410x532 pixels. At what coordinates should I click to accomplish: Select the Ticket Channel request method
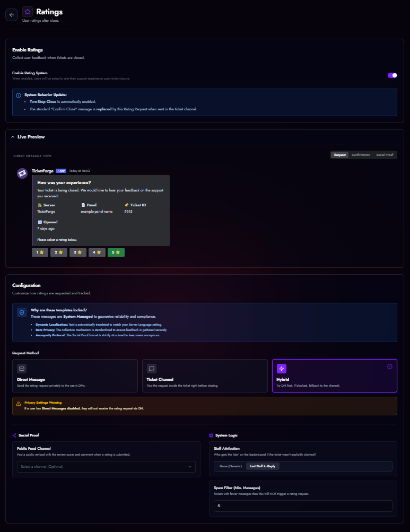click(205, 376)
